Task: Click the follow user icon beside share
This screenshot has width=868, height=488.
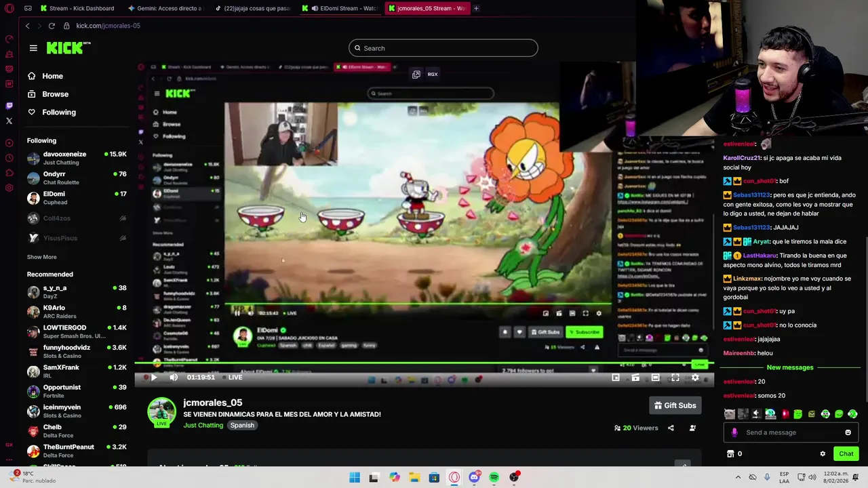Action: tap(692, 428)
